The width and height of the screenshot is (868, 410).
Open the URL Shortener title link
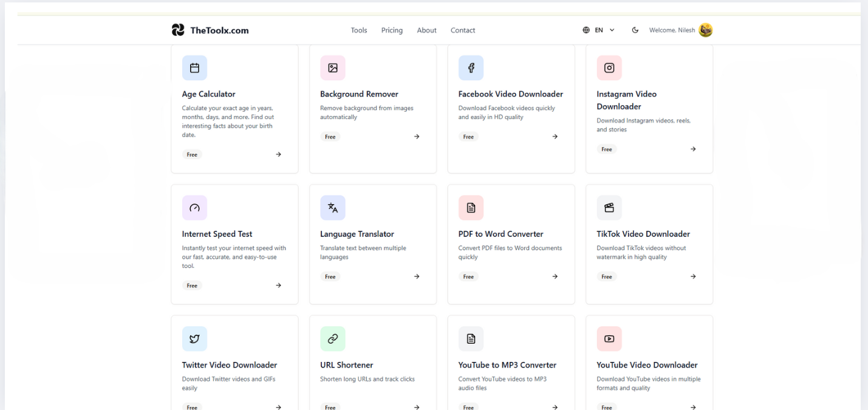tap(347, 365)
